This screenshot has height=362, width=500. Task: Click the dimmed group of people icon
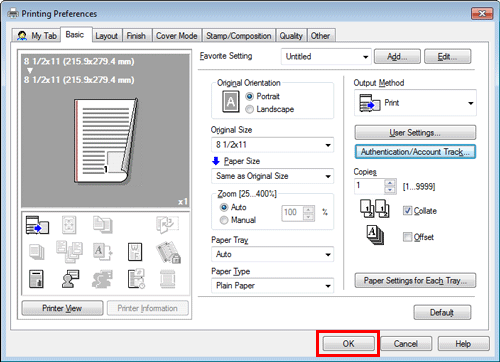click(x=102, y=279)
